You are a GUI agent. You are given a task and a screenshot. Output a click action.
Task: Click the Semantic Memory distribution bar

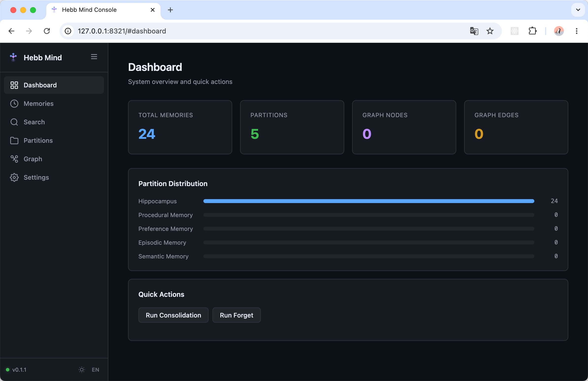click(369, 256)
